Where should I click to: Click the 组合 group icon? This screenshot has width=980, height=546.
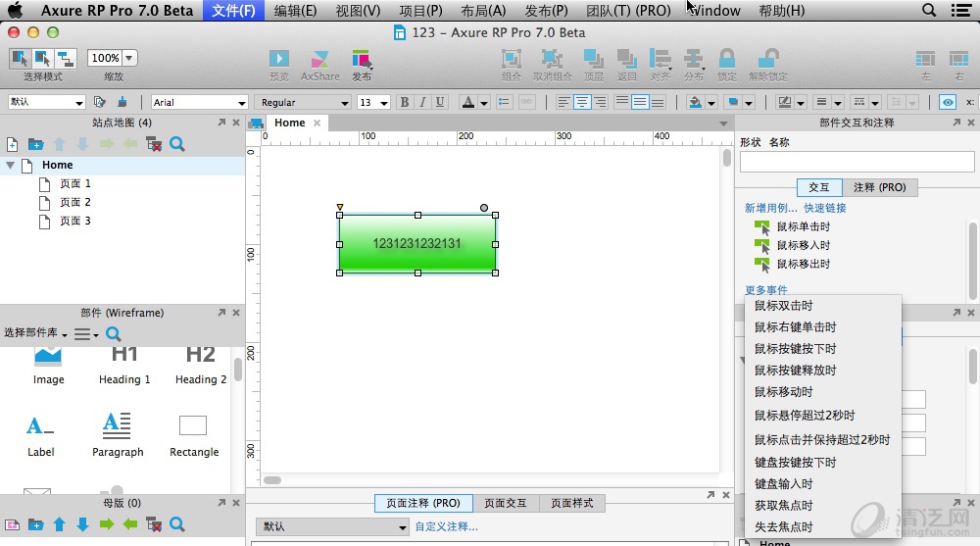pyautogui.click(x=511, y=61)
